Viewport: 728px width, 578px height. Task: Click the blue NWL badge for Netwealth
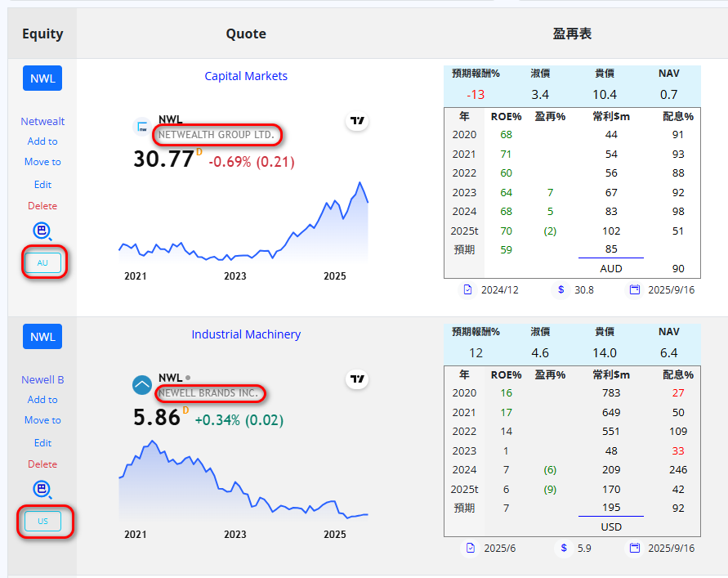[42, 78]
